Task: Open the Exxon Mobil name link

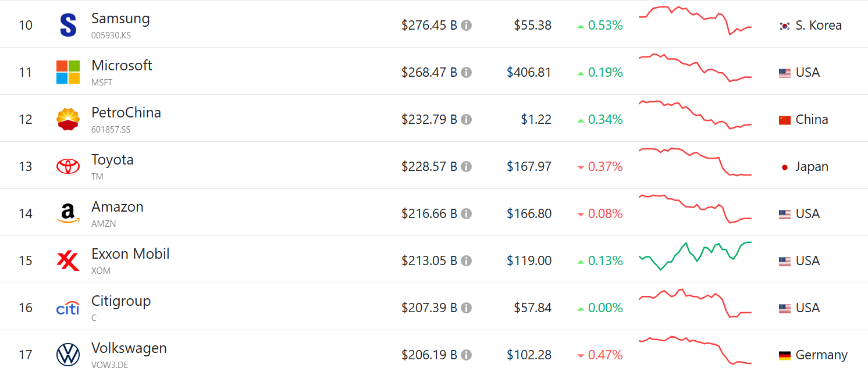Action: pos(130,254)
